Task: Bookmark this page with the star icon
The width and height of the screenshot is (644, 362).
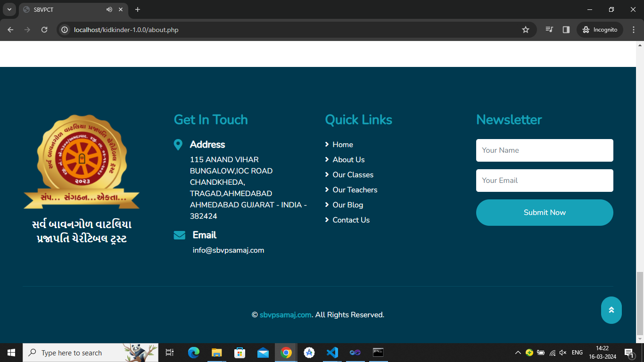Action: point(526,30)
